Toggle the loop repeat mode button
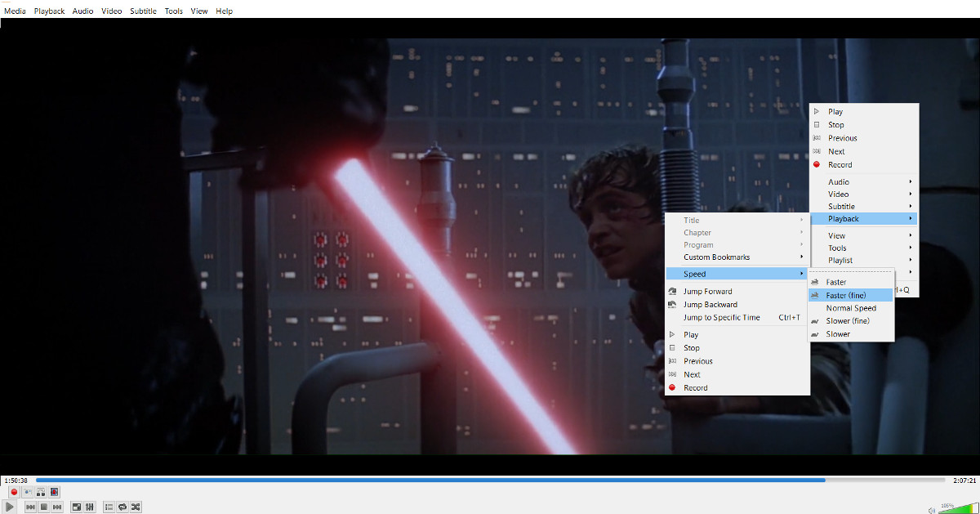The height and width of the screenshot is (514, 980). [122, 507]
